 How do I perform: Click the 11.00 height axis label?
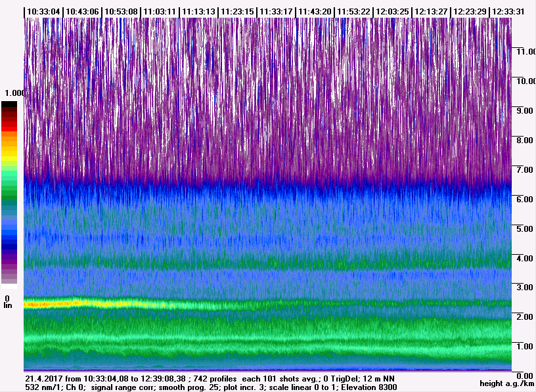[x=525, y=52]
